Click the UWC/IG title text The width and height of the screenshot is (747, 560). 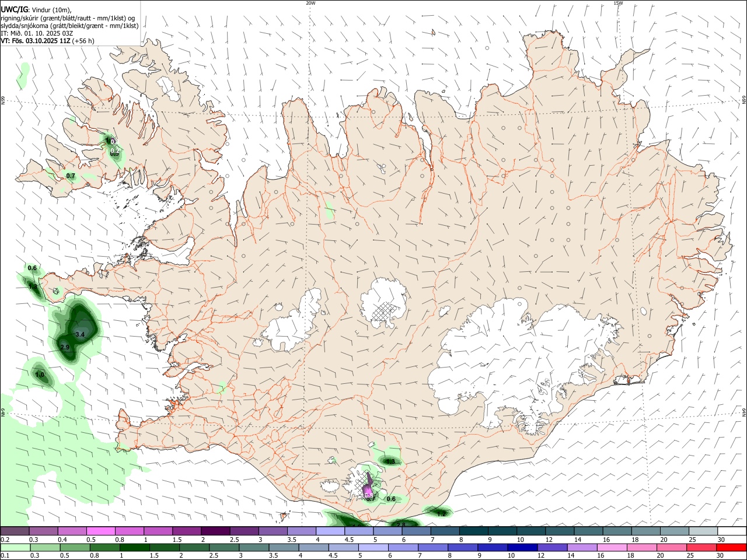(13, 10)
